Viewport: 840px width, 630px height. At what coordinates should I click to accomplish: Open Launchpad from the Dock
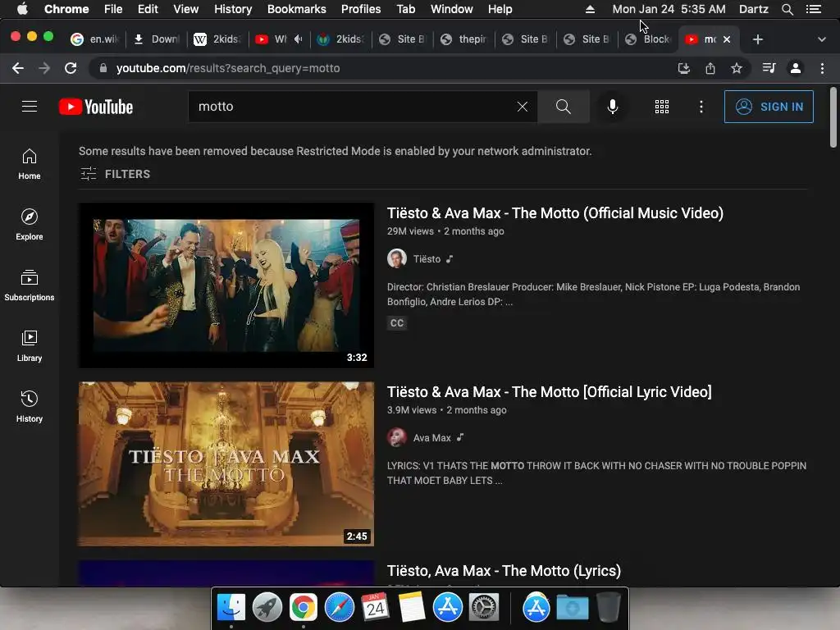pyautogui.click(x=267, y=608)
